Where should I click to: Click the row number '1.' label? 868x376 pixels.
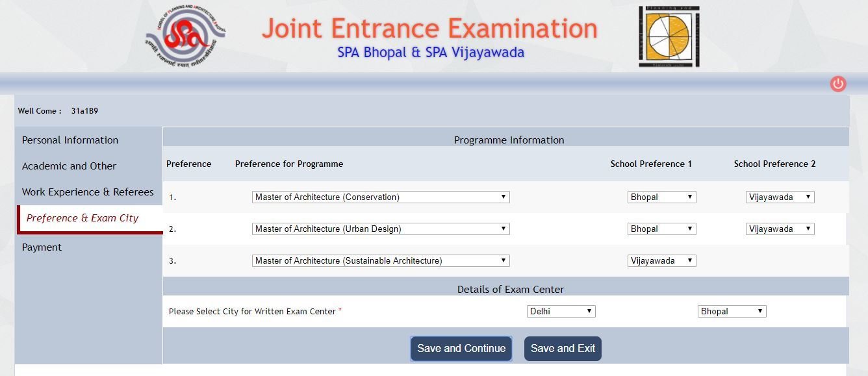pos(172,197)
